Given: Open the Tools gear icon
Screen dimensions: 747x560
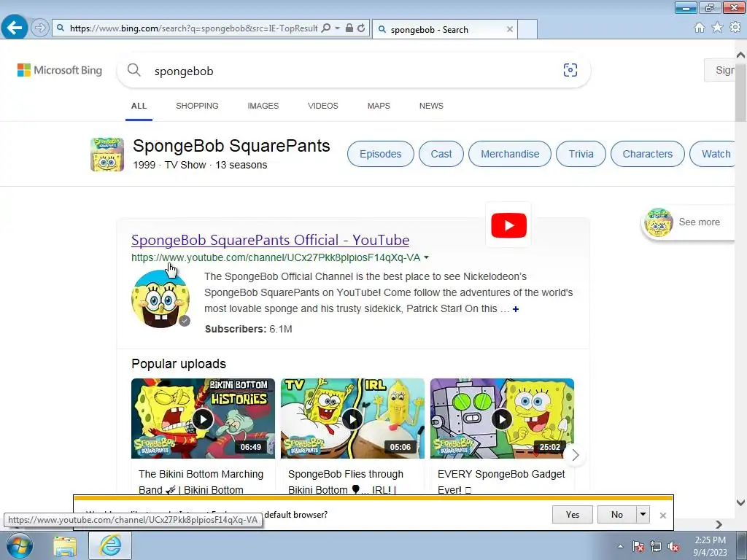Looking at the screenshot, I should pyautogui.click(x=735, y=28).
